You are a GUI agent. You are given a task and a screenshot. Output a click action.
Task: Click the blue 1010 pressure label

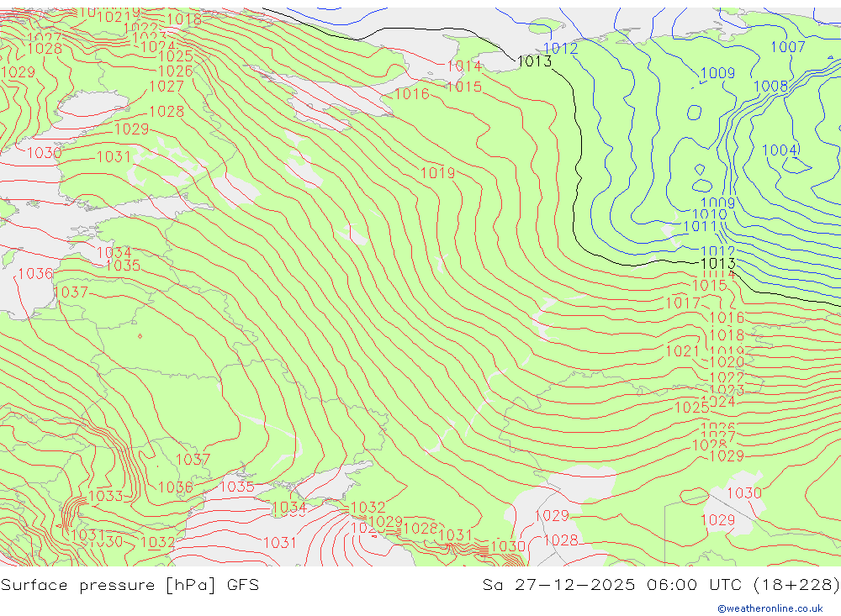click(710, 214)
